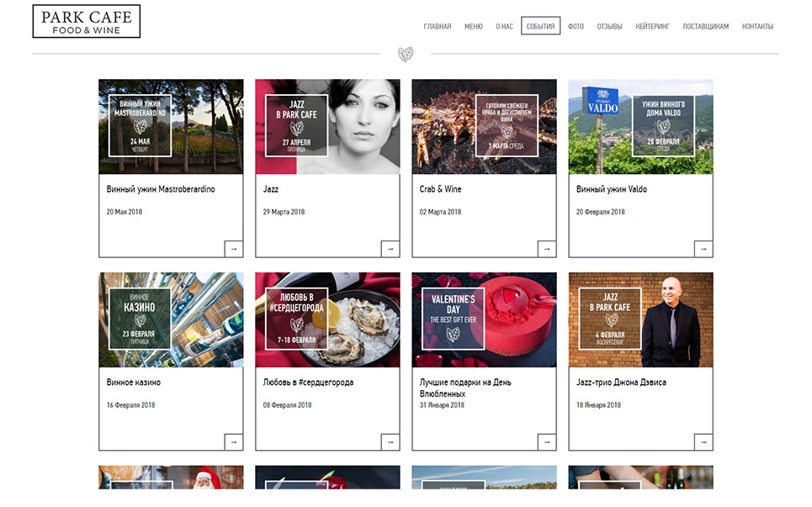Open the Jazz event title link
The image size is (812, 507).
click(271, 189)
